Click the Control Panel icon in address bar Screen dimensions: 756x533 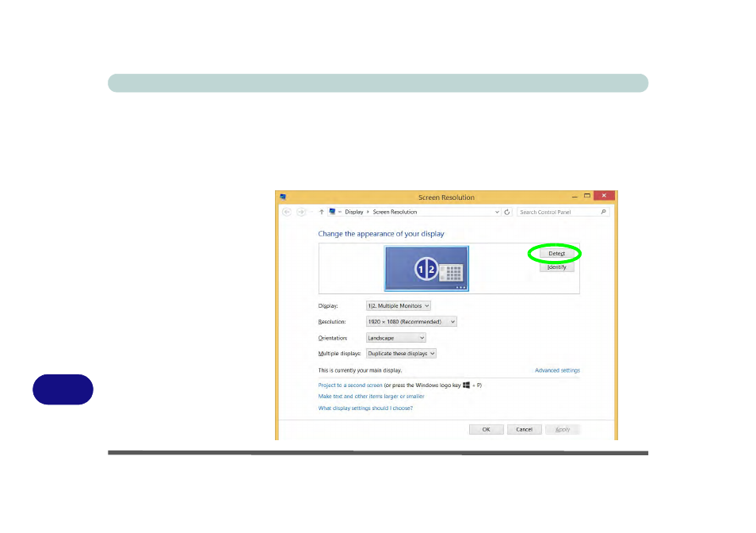(x=332, y=212)
